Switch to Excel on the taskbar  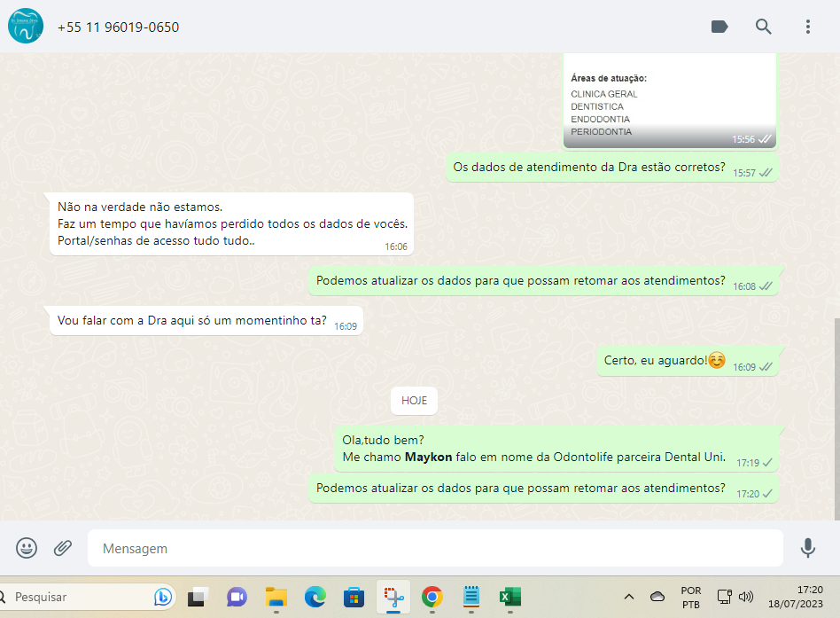(510, 597)
